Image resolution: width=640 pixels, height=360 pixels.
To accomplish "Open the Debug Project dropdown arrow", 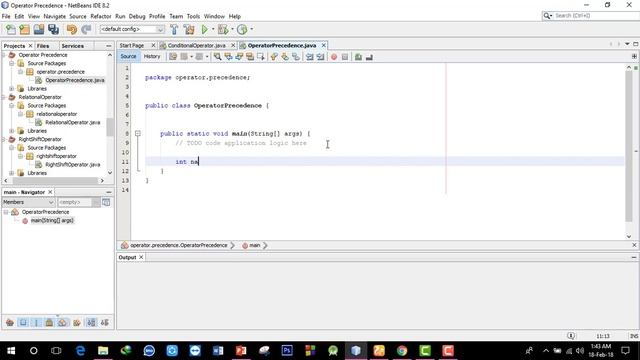I will 232,29.
